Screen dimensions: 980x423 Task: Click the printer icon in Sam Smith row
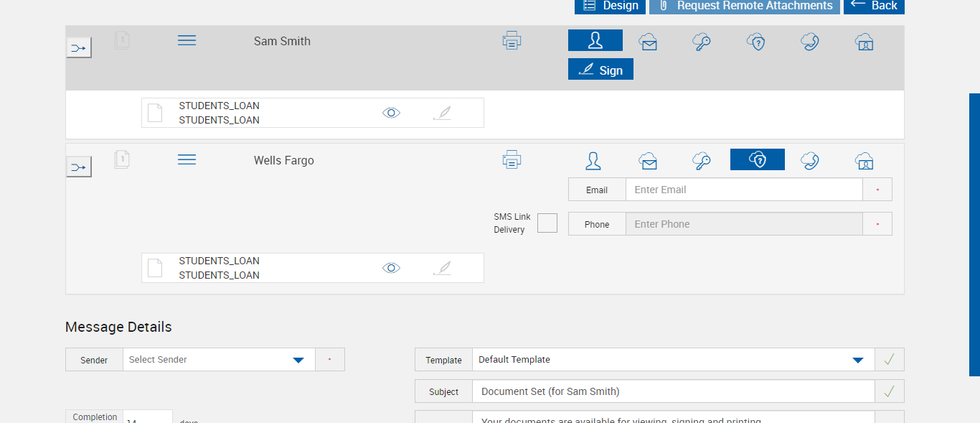512,41
